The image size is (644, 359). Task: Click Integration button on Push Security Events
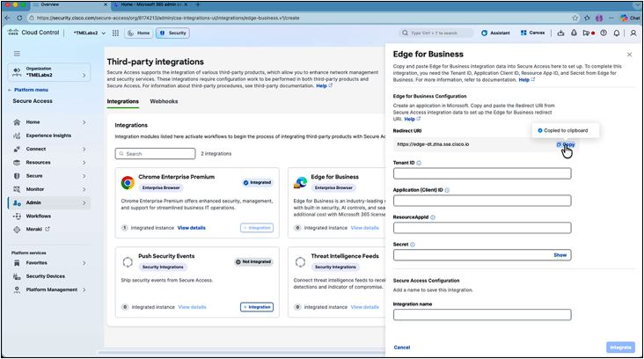coord(257,307)
